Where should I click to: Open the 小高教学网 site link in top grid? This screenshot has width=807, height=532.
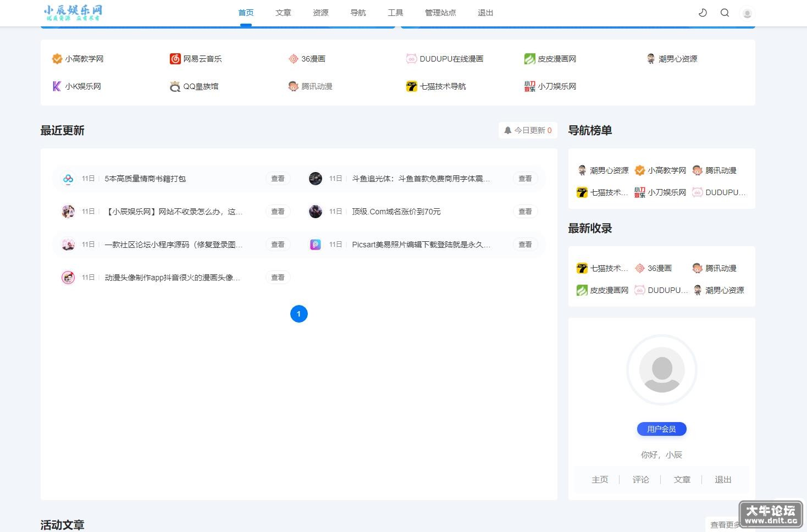click(x=78, y=59)
